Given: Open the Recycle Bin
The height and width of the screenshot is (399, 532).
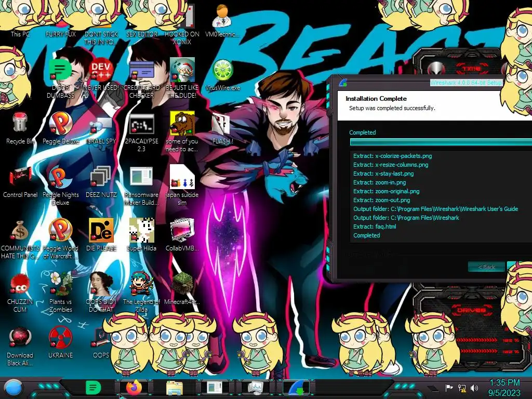Looking at the screenshot, I should [20, 128].
